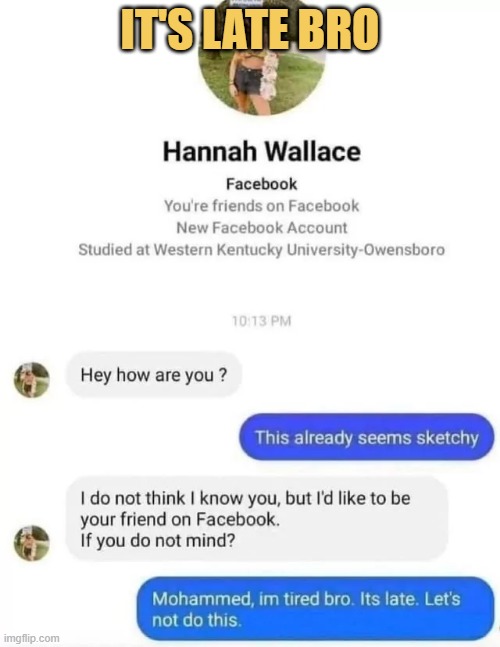Select the 'I do not think I know you' message

(257, 519)
